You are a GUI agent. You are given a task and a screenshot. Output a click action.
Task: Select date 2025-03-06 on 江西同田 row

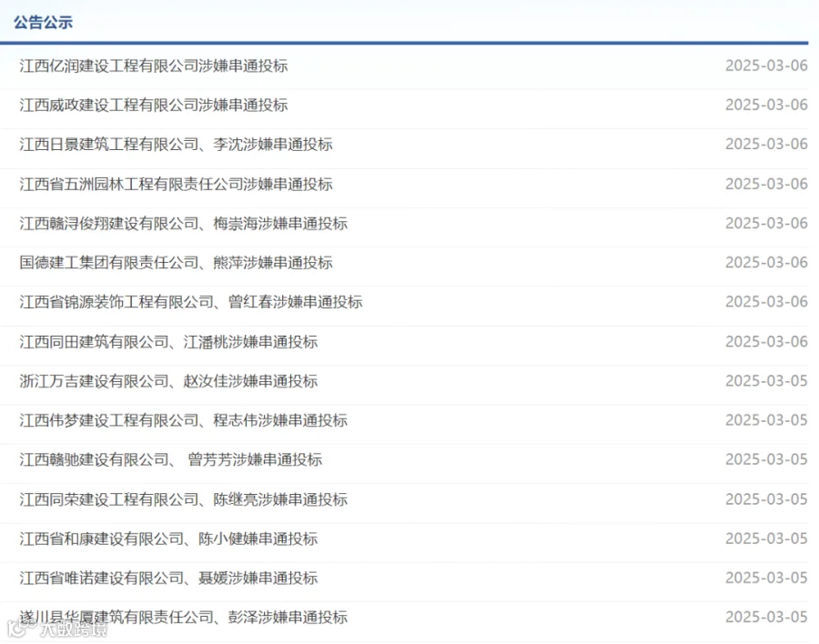pyautogui.click(x=766, y=342)
